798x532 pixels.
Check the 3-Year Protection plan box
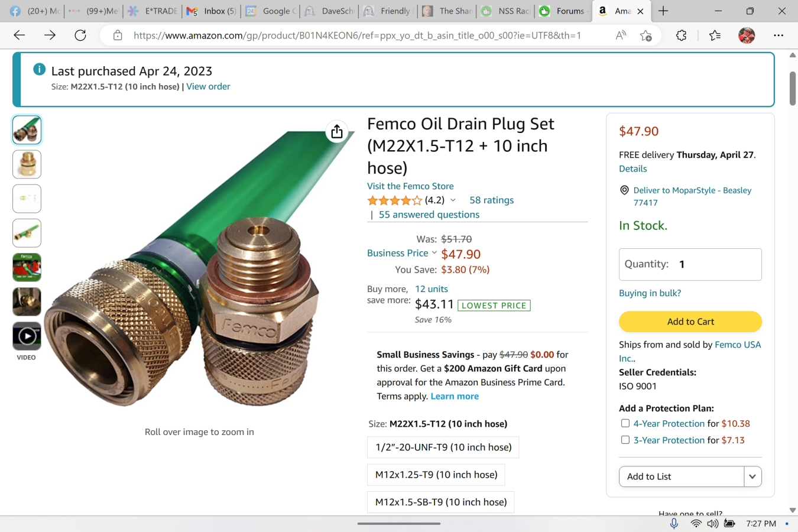pyautogui.click(x=625, y=440)
